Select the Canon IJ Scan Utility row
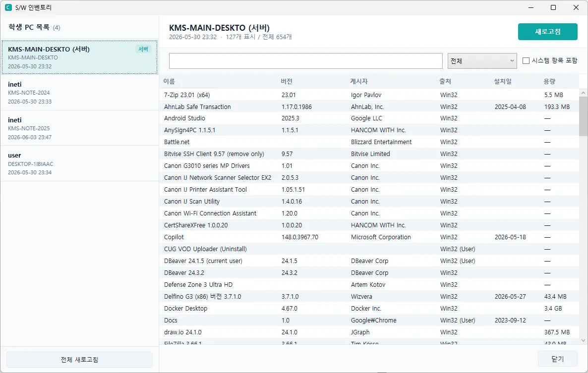 369,202
